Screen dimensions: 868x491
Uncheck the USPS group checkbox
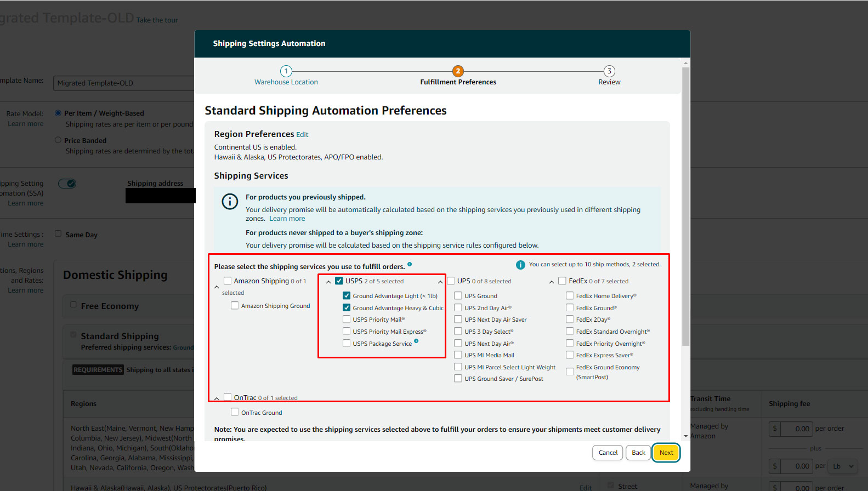tap(339, 281)
